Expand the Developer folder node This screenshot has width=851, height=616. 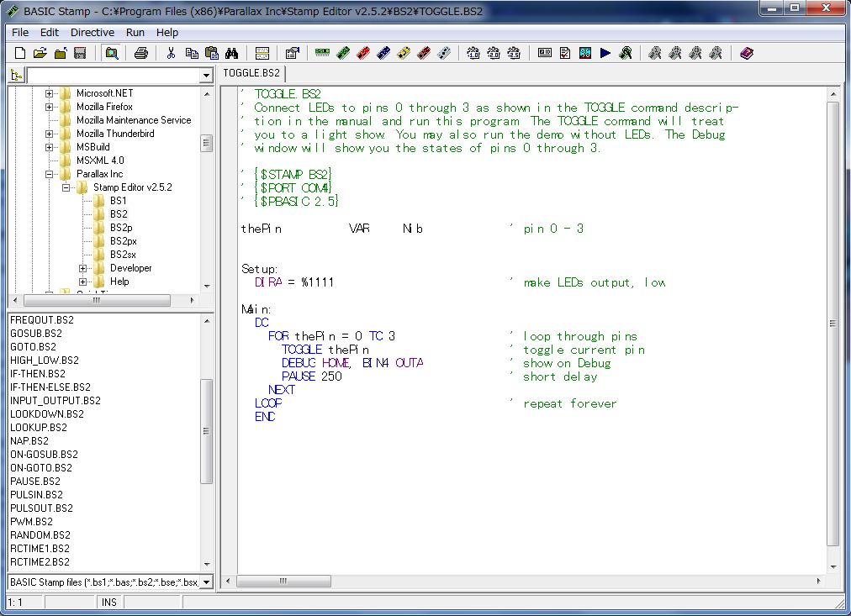[x=82, y=268]
